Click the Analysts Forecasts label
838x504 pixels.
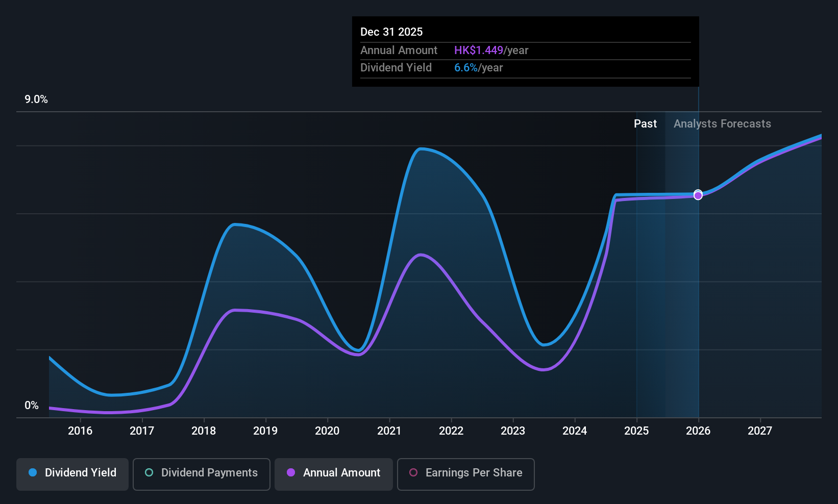pyautogui.click(x=722, y=124)
